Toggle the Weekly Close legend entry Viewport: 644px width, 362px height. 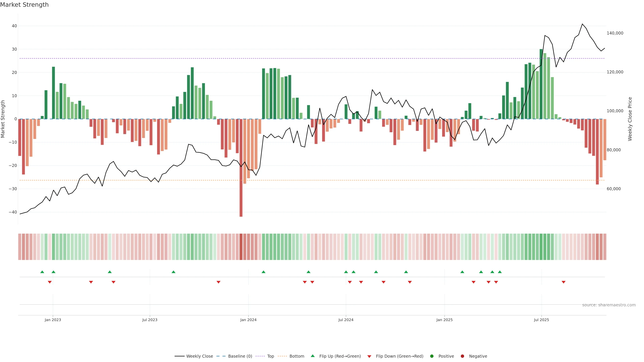[x=200, y=356]
